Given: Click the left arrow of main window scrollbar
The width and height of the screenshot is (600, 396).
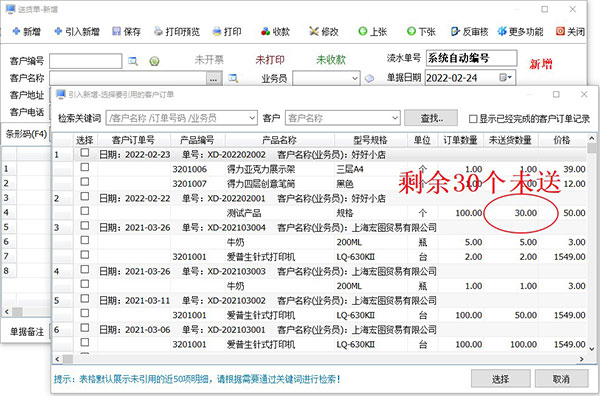Looking at the screenshot, I should 7,312.
